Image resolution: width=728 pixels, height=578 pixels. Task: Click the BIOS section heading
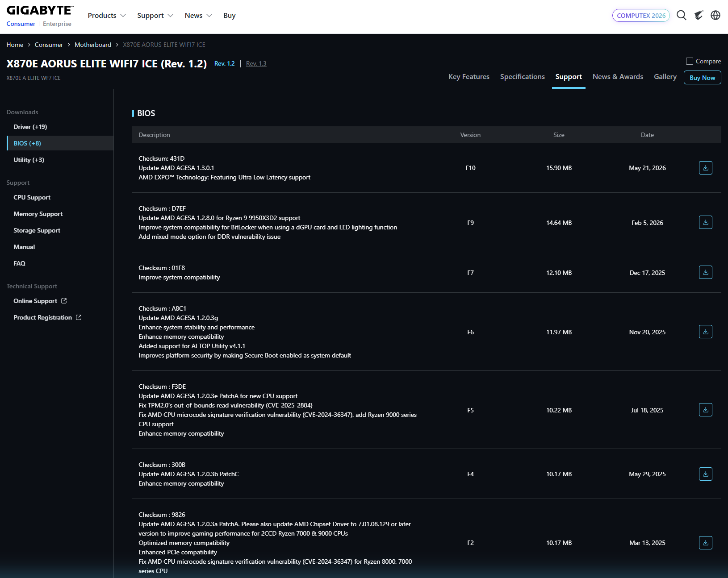146,113
